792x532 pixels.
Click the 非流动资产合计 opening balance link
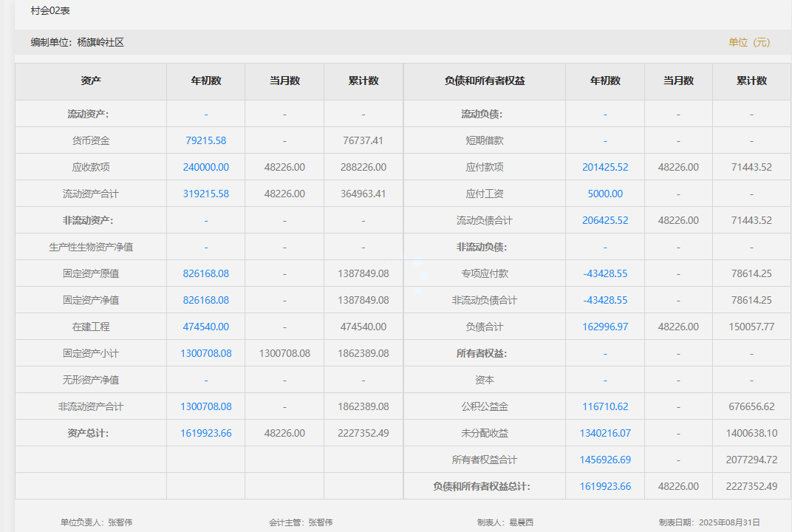(x=205, y=406)
